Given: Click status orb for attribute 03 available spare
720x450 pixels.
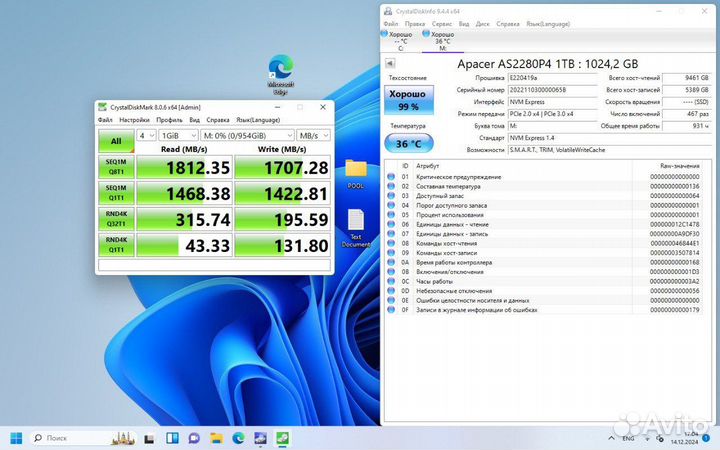Looking at the screenshot, I should (391, 196).
